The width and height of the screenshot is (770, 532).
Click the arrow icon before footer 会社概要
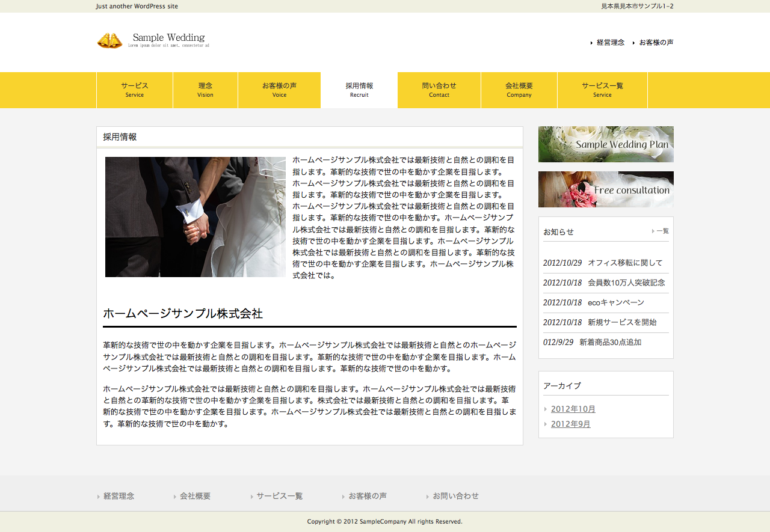[175, 497]
